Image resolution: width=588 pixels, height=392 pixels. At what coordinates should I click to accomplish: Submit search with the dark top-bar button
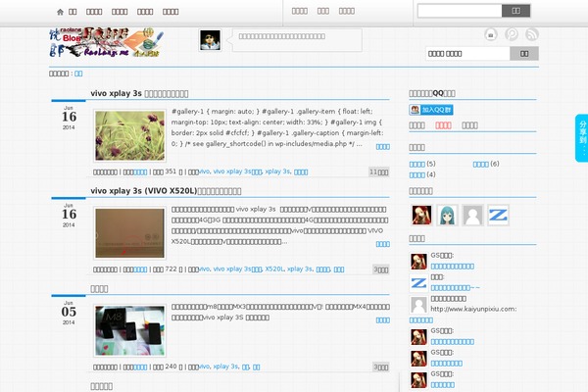click(516, 11)
